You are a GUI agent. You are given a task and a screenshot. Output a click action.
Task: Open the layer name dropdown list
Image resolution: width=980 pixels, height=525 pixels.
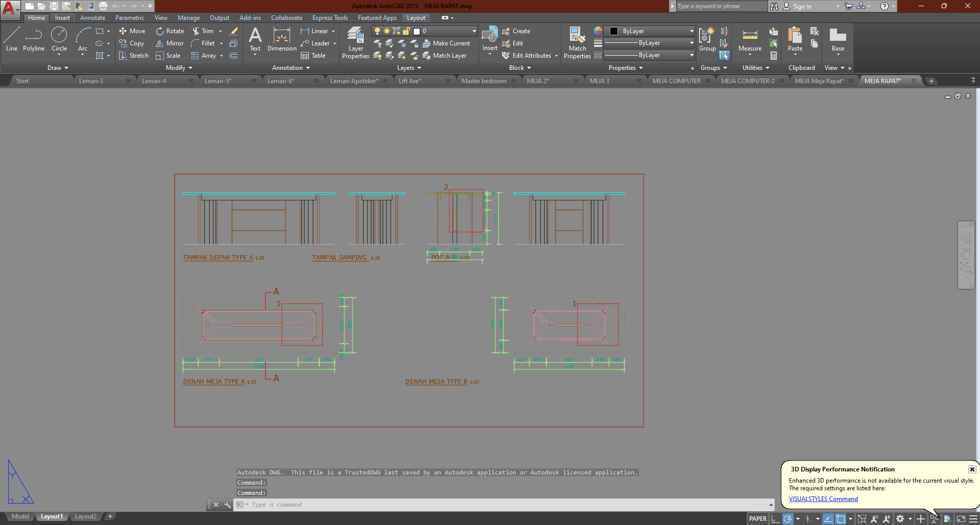click(x=474, y=31)
